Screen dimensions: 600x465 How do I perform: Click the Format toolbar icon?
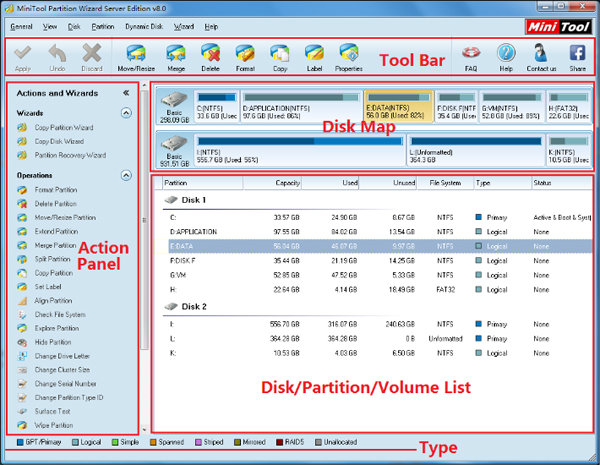click(245, 54)
